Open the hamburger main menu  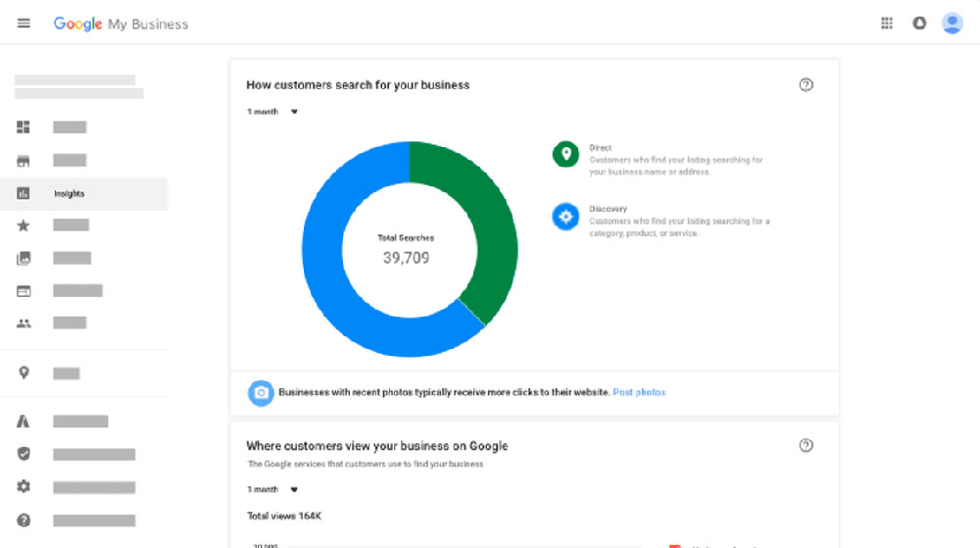(24, 24)
